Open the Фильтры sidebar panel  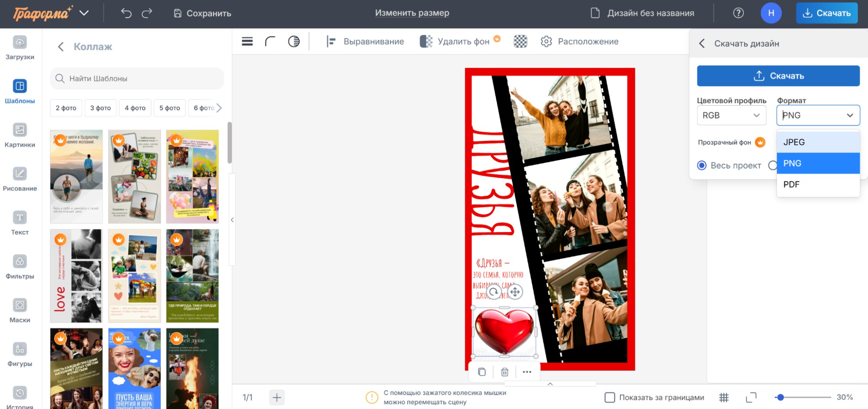coord(20,266)
